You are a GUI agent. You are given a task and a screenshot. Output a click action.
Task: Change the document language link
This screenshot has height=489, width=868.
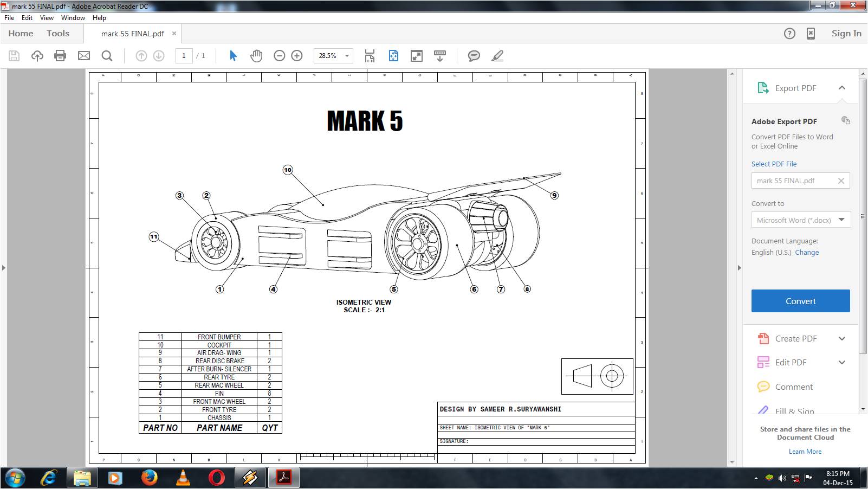[x=807, y=252]
